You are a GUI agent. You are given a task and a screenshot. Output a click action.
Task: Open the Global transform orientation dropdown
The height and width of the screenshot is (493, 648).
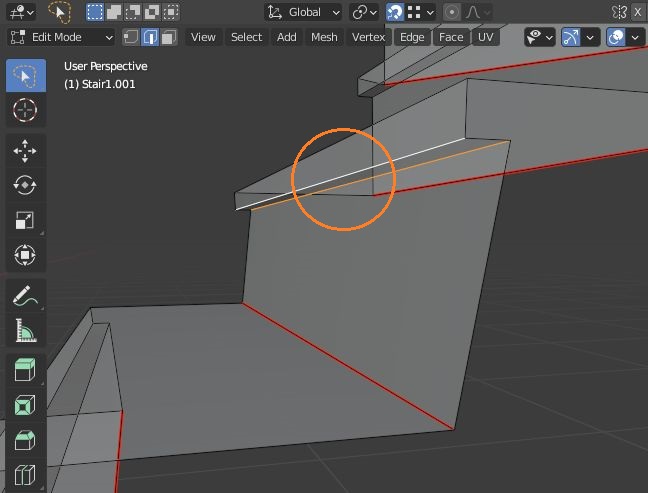click(x=304, y=12)
